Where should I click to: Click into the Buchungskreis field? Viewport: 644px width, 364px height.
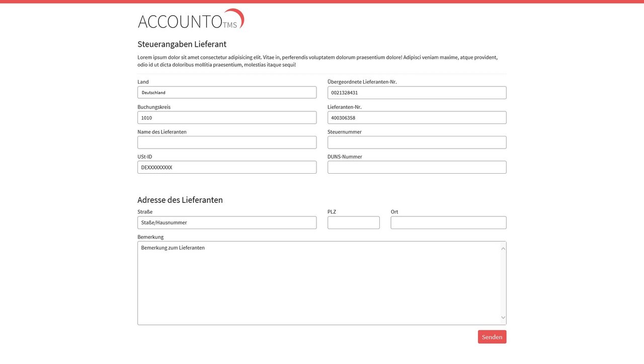click(x=227, y=117)
